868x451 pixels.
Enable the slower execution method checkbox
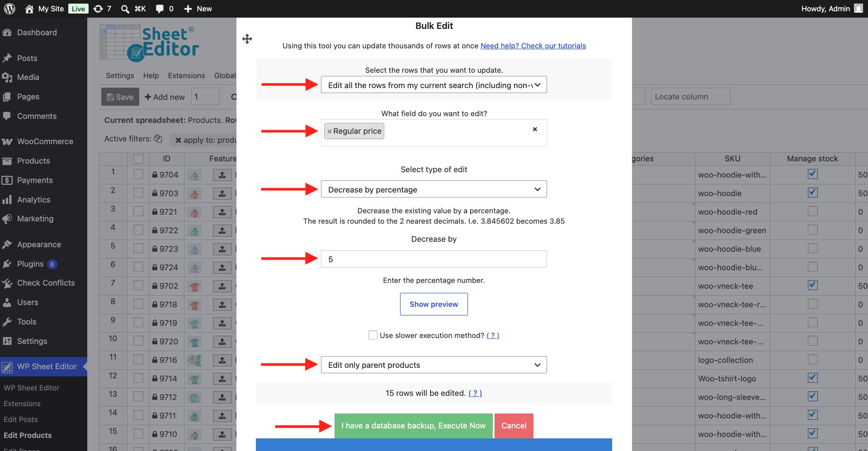pyautogui.click(x=373, y=335)
